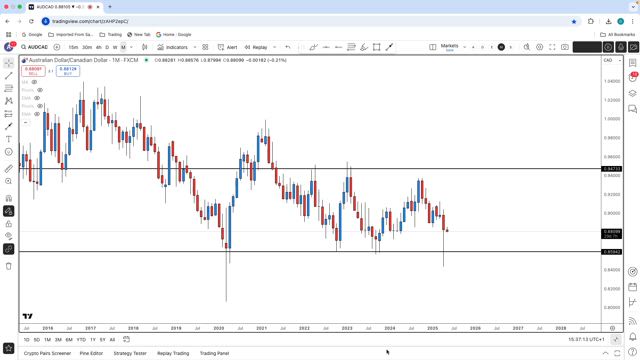Click the Indicators button
Image resolution: width=640 pixels, height=360 pixels.
point(173,47)
